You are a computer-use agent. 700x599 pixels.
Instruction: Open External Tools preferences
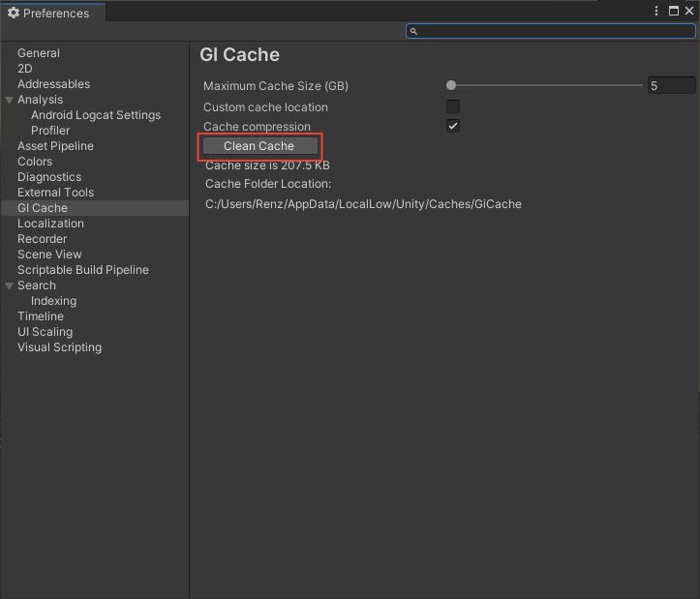(x=55, y=193)
